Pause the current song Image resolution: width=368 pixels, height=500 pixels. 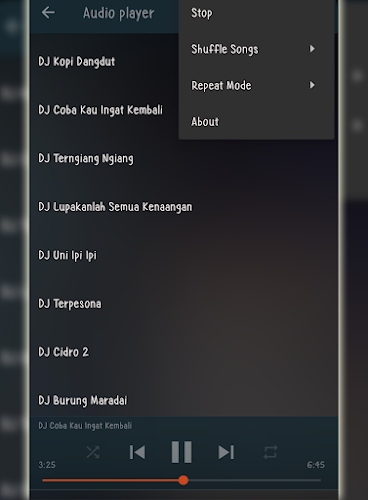182,452
